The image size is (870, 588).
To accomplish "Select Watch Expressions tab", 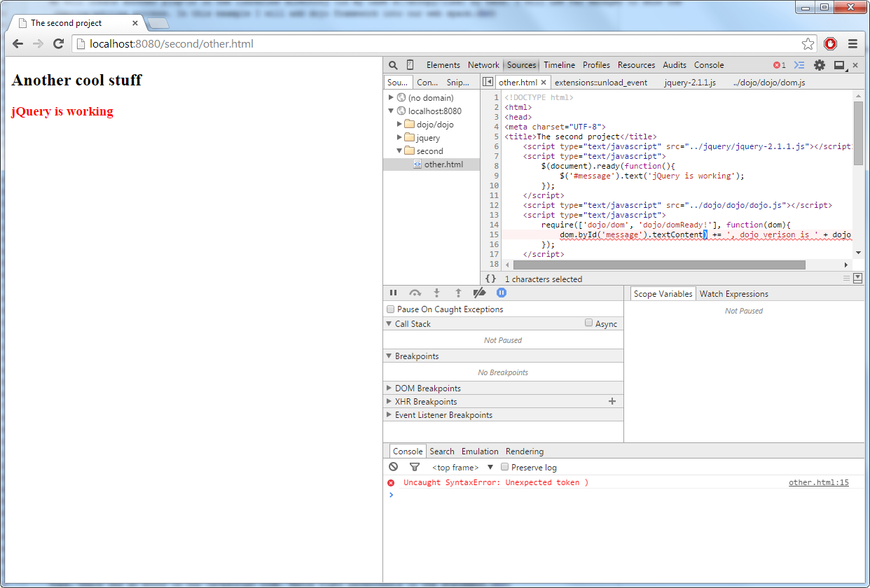I will click(x=734, y=294).
